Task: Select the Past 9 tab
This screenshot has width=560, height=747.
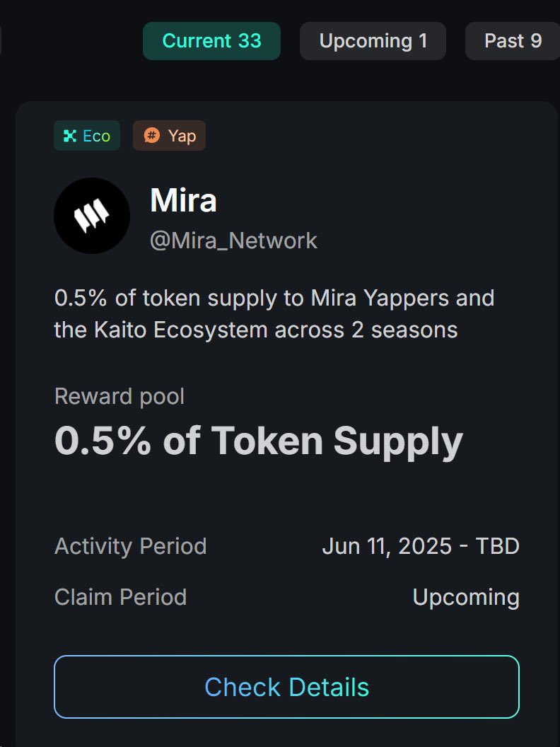Action: [x=513, y=41]
